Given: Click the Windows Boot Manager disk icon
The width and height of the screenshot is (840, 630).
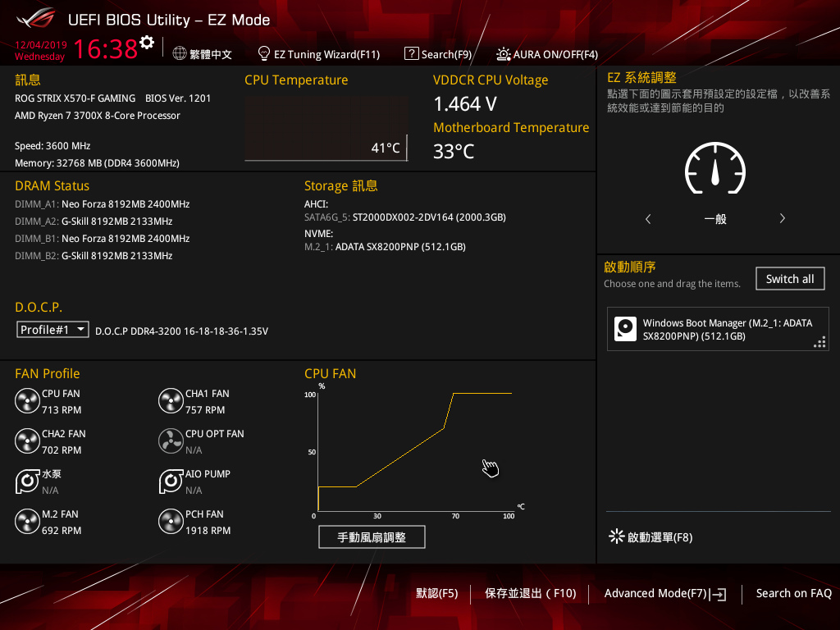Looking at the screenshot, I should tap(625, 329).
